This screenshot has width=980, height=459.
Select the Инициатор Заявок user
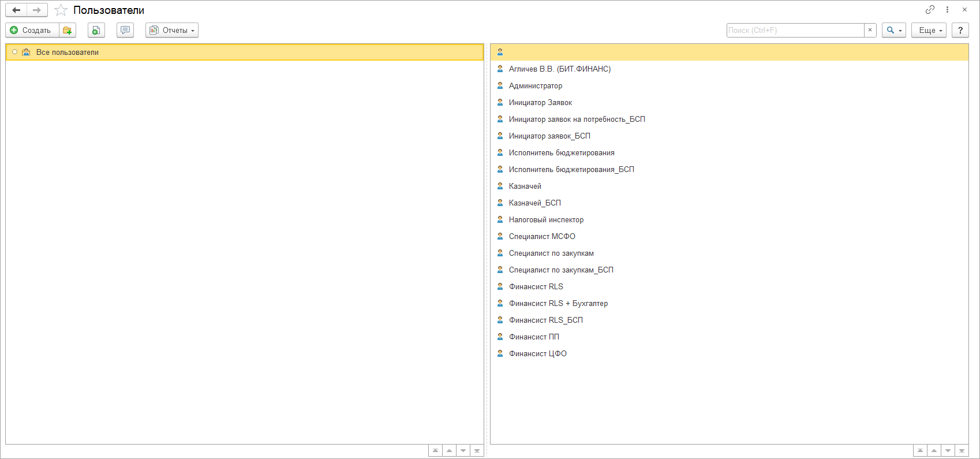tap(730, 102)
